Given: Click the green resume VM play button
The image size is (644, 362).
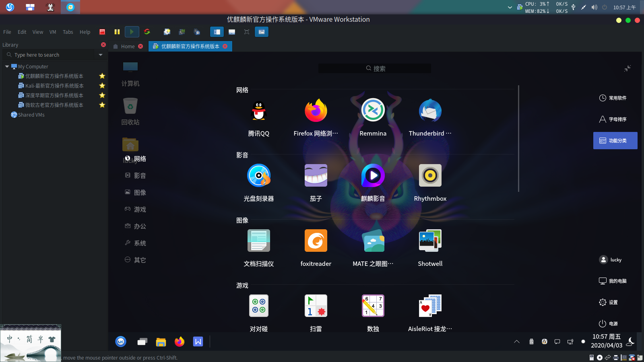Looking at the screenshot, I should (x=132, y=32).
